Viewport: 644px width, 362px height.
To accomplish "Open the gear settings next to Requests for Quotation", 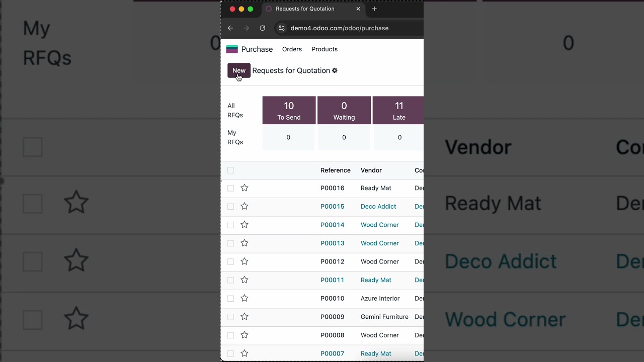I will tap(335, 70).
